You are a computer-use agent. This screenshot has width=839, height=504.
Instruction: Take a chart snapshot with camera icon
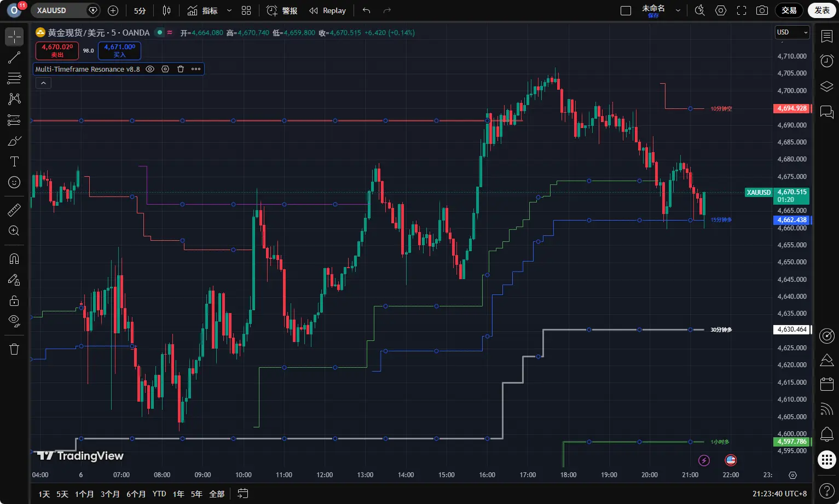[761, 10]
